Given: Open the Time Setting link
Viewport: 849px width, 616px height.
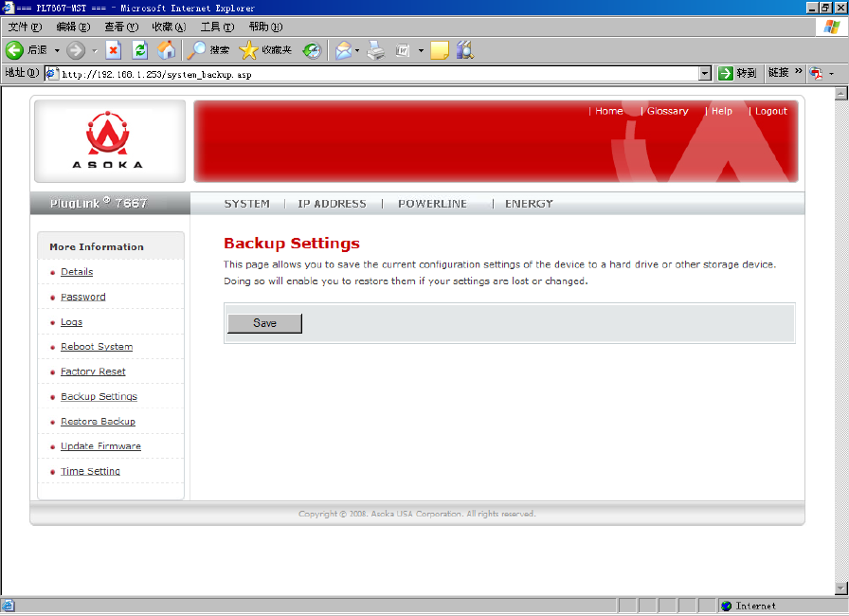Looking at the screenshot, I should coord(90,471).
